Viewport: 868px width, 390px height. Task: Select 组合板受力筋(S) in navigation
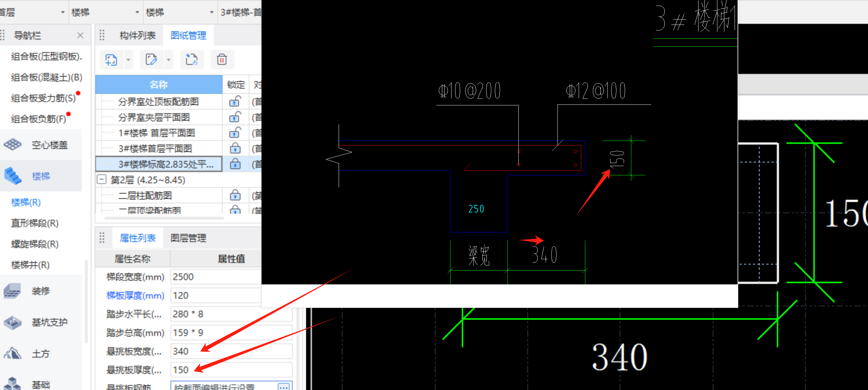point(43,98)
